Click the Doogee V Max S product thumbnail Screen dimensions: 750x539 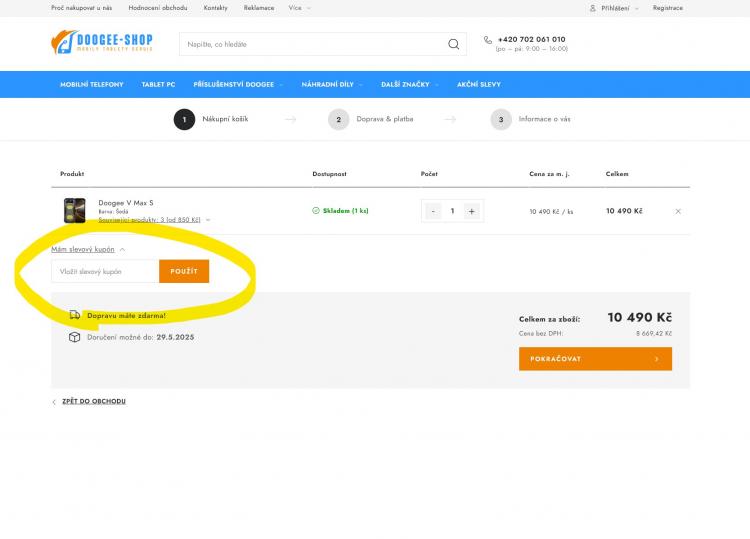[75, 210]
